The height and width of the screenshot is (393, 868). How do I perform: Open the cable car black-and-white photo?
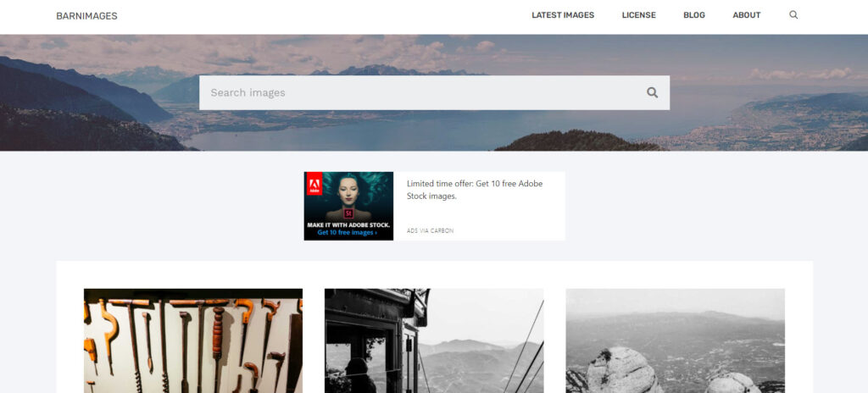pyautogui.click(x=434, y=340)
